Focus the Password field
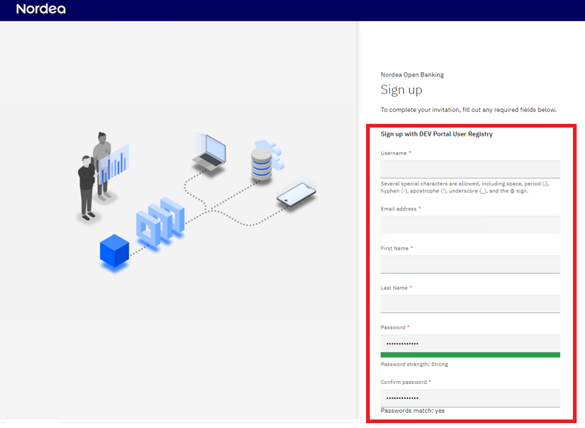 (470, 343)
